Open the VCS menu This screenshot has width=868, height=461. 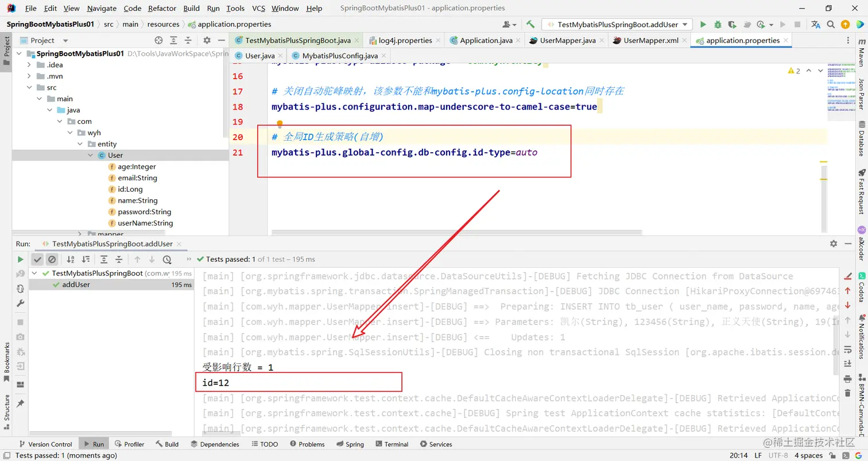click(258, 9)
